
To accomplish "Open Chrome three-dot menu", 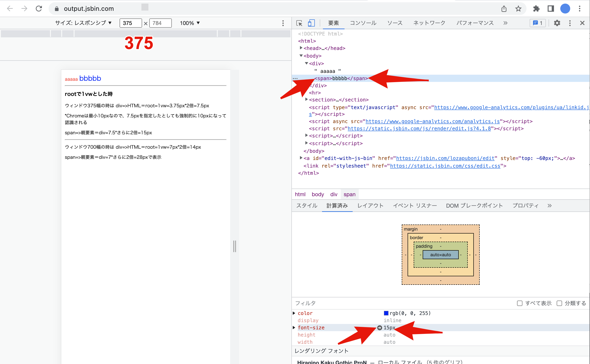I will coord(580,9).
